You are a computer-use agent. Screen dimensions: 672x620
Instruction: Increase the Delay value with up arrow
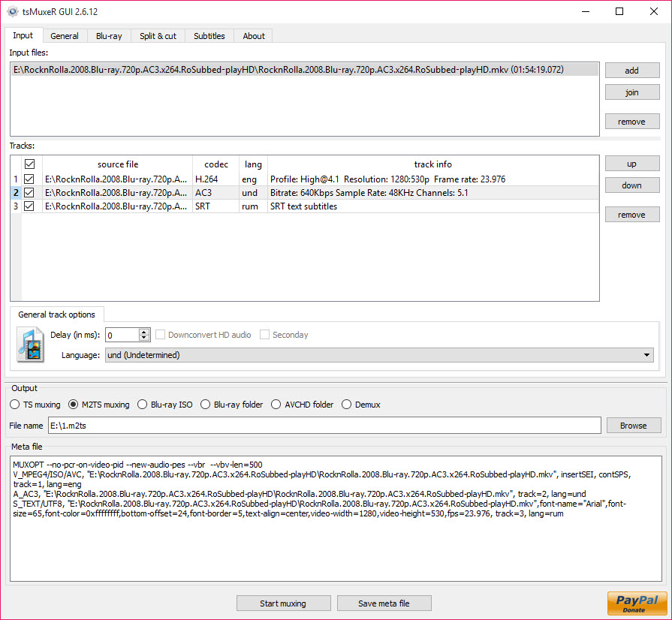pyautogui.click(x=144, y=332)
